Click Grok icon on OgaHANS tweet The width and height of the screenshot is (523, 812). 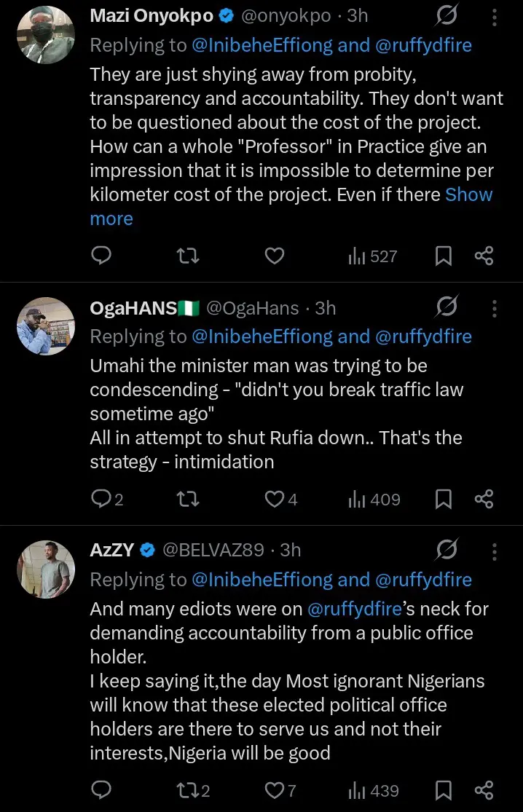pyautogui.click(x=446, y=308)
